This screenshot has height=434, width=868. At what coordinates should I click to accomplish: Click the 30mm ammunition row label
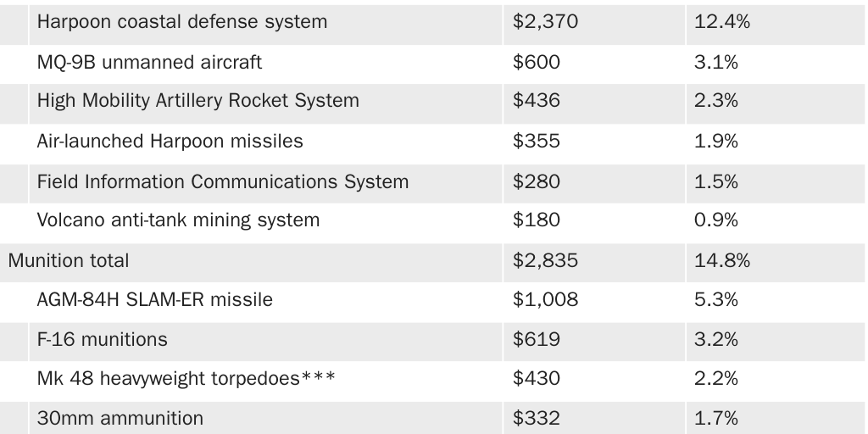tap(120, 418)
